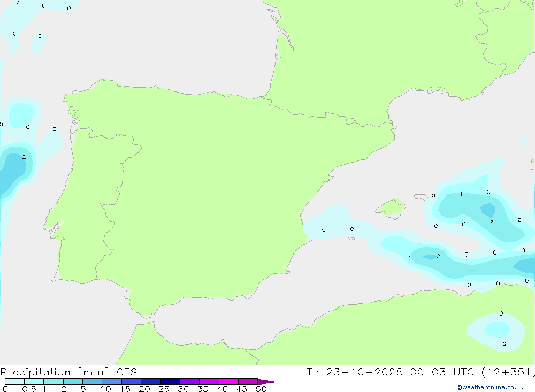Click the above-50 mm legend arrow tip

(267, 382)
